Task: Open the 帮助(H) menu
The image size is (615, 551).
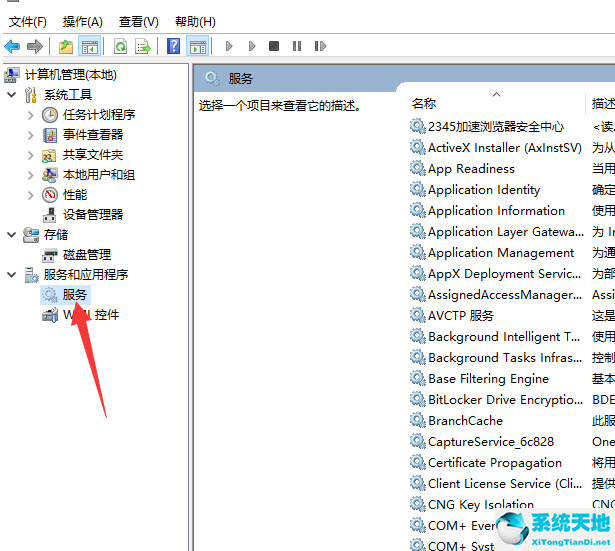Action: (195, 22)
